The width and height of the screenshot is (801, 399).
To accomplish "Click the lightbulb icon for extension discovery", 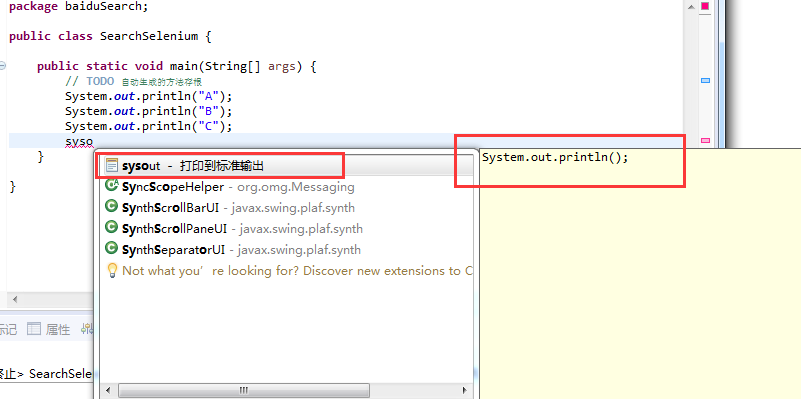I will point(111,270).
